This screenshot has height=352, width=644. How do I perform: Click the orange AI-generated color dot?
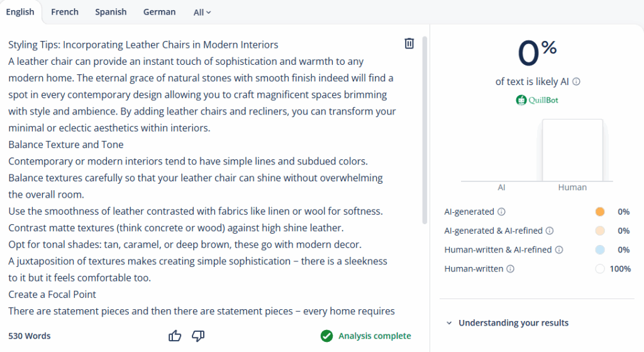[x=599, y=212]
